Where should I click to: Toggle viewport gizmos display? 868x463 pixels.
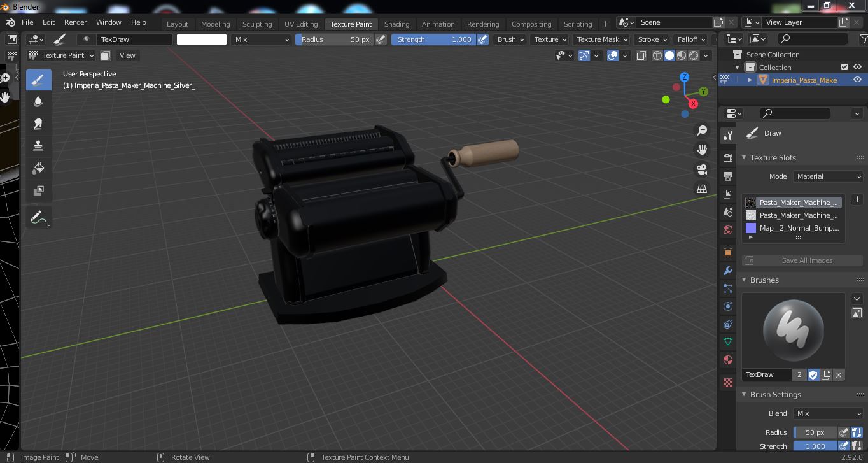point(584,55)
